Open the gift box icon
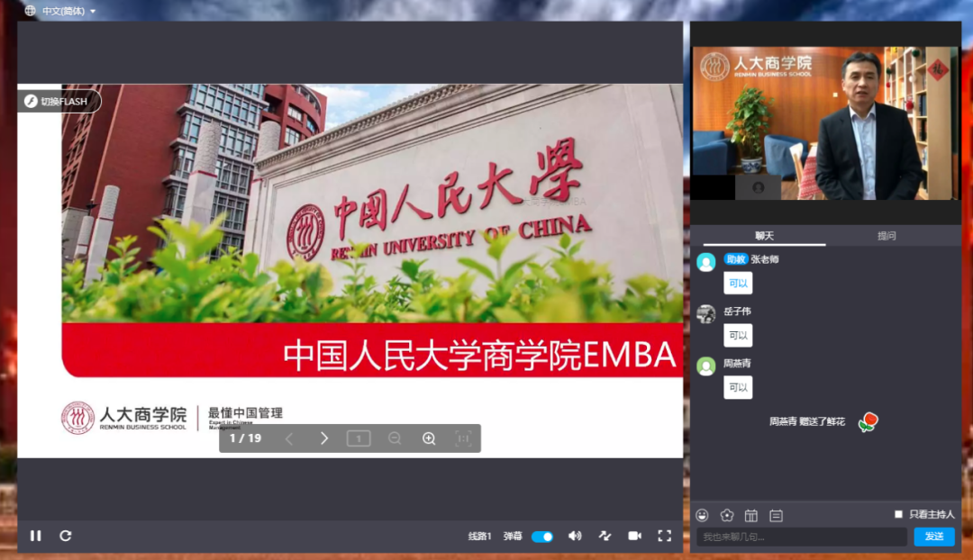Screen dimensions: 973x560 [x=751, y=515]
